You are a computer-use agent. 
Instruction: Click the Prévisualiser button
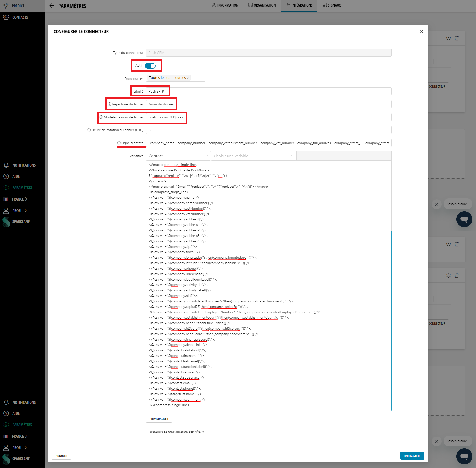point(159,419)
